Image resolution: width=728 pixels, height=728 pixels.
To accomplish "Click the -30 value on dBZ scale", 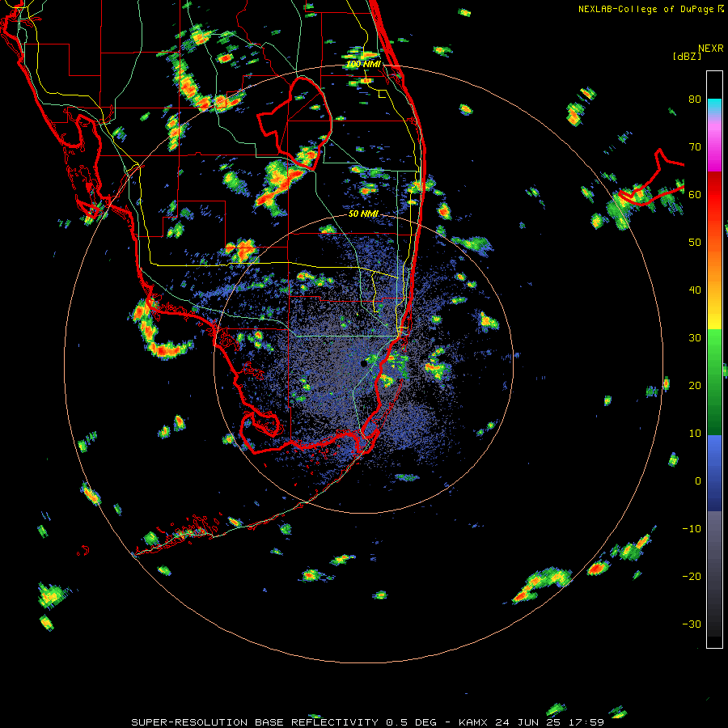I will (x=692, y=624).
